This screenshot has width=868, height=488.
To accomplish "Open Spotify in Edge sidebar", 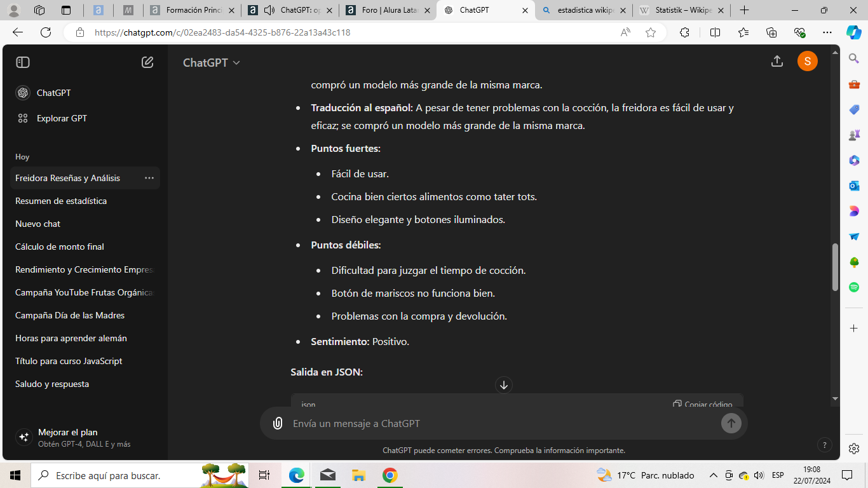I will 854,287.
